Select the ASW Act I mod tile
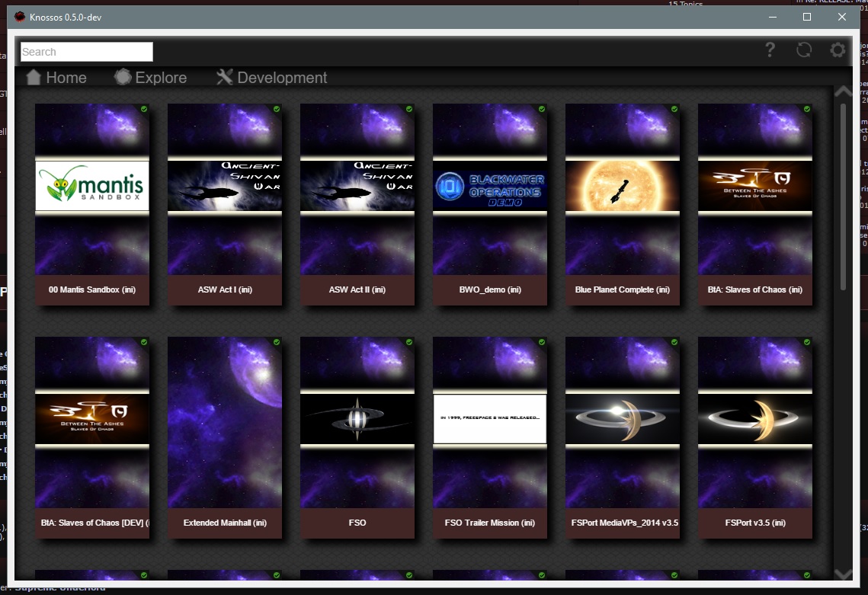This screenshot has height=595, width=868. [x=225, y=204]
